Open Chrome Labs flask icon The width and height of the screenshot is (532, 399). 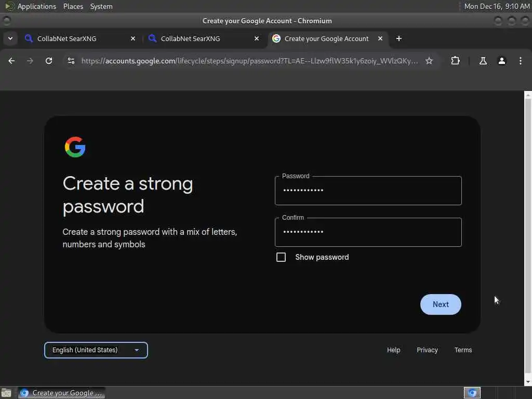[x=483, y=61]
